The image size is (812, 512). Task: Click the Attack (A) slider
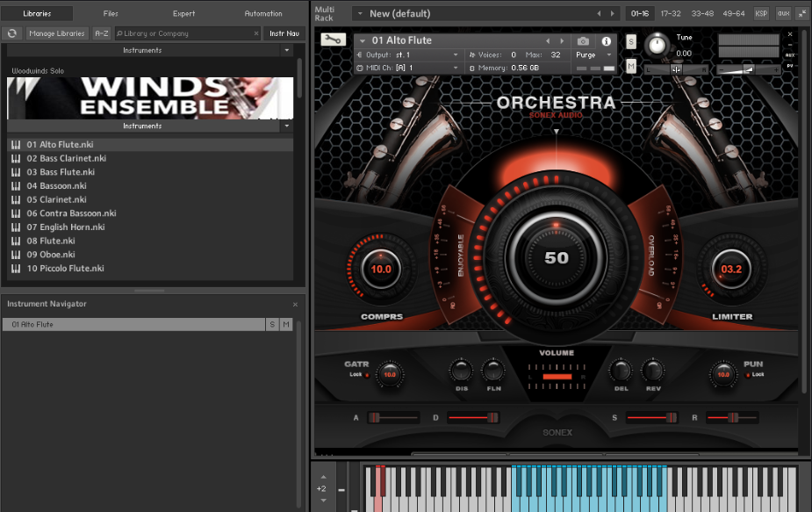point(393,417)
